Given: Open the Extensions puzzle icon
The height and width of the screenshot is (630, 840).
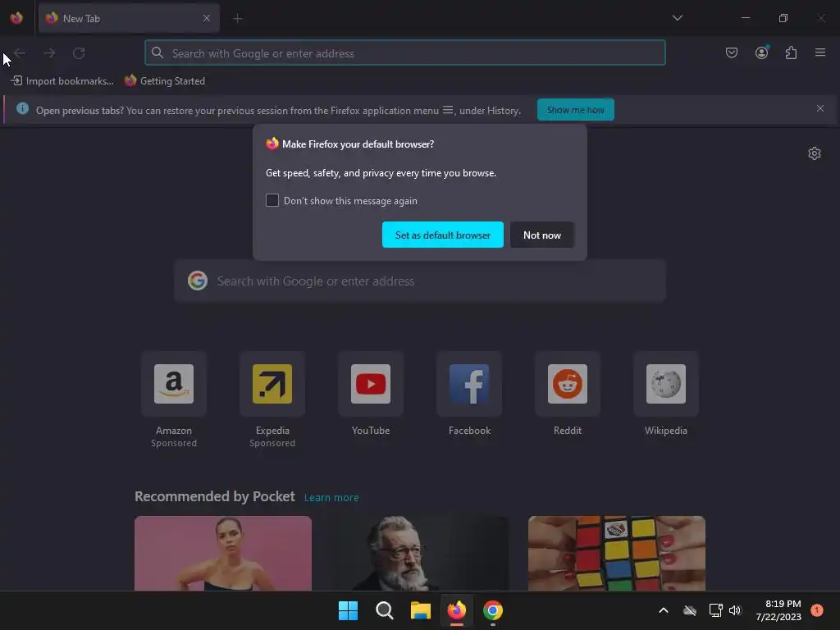Looking at the screenshot, I should [x=791, y=52].
